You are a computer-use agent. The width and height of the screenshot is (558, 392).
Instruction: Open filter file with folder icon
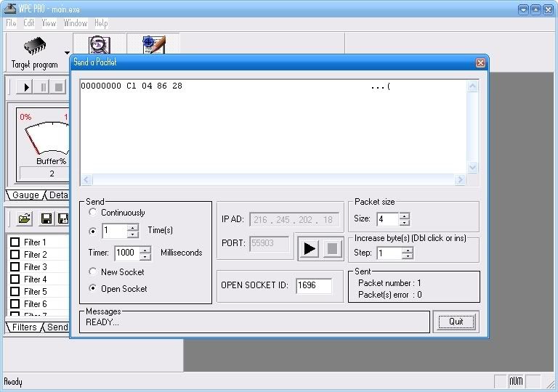coord(24,219)
